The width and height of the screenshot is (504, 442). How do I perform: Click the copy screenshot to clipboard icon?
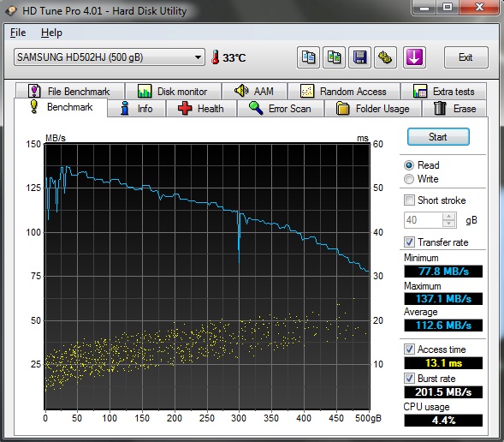coord(334,57)
